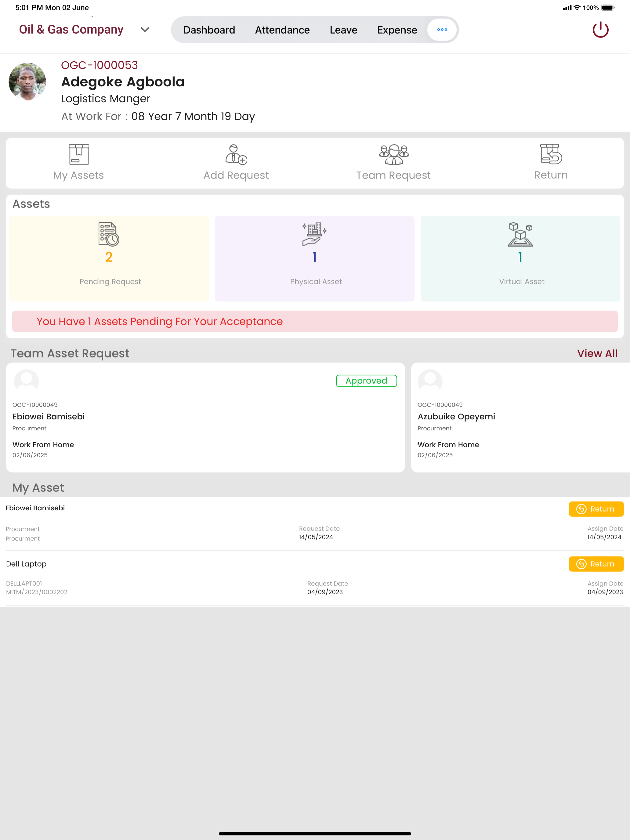Switch to the Leave tab
630x840 pixels.
(343, 30)
